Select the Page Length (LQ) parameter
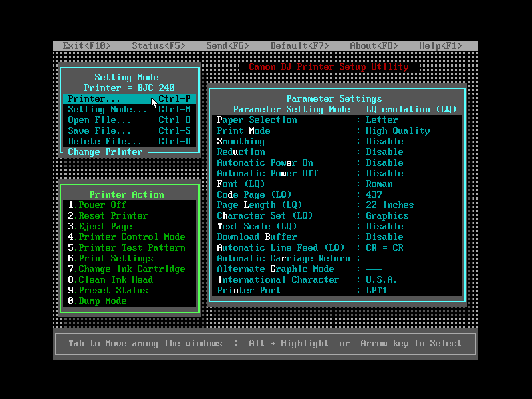532x399 pixels. (337, 205)
